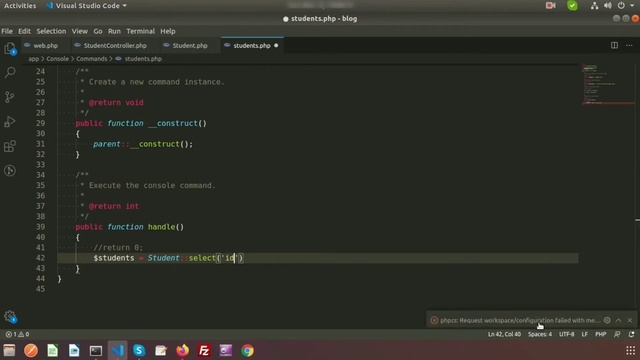The height and width of the screenshot is (360, 640).
Task: Click line number 39 in the gutter
Action: click(x=40, y=227)
